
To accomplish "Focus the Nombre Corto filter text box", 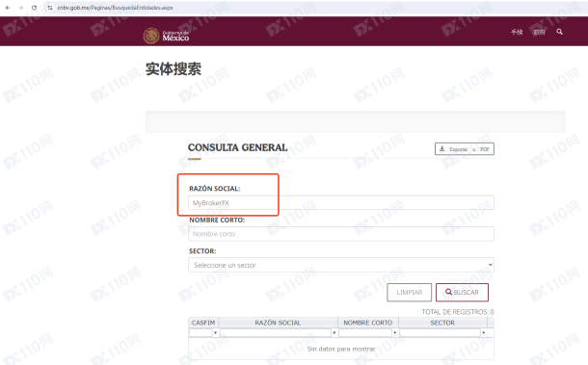I will tap(365, 333).
